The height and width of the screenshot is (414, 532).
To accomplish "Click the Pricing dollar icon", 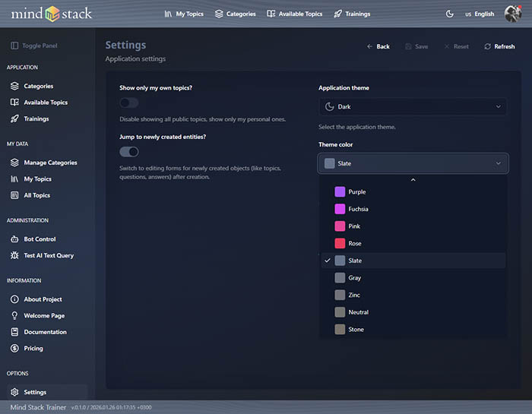I will pos(14,348).
